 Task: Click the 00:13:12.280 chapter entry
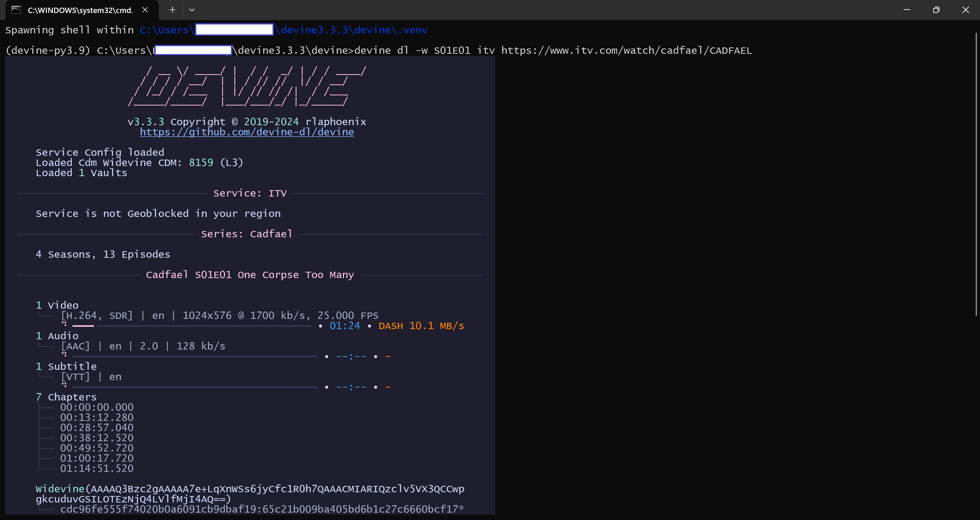coord(97,417)
